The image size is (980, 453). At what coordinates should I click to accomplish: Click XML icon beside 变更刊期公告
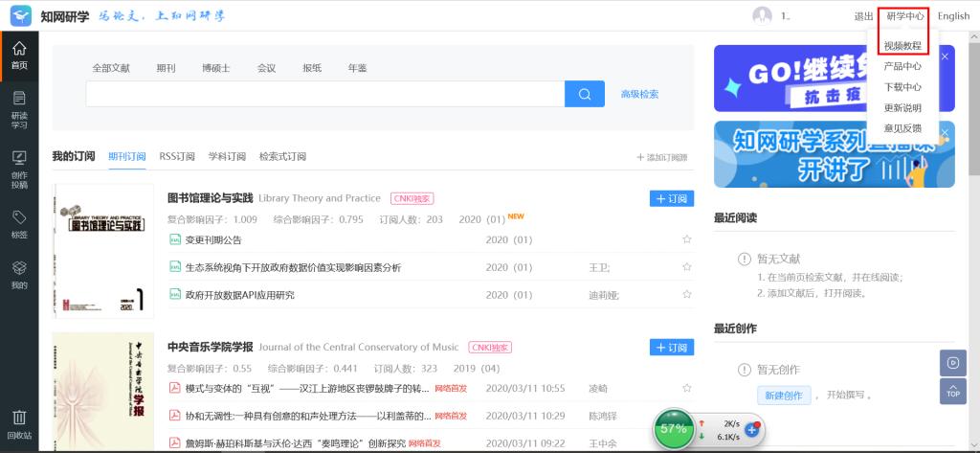pyautogui.click(x=175, y=239)
